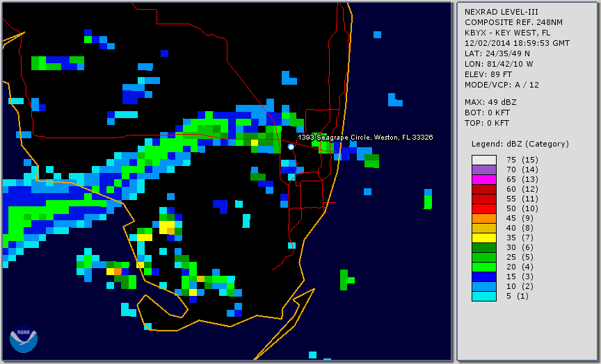
Task: Click the white location marker at Weston
Action: (291, 147)
